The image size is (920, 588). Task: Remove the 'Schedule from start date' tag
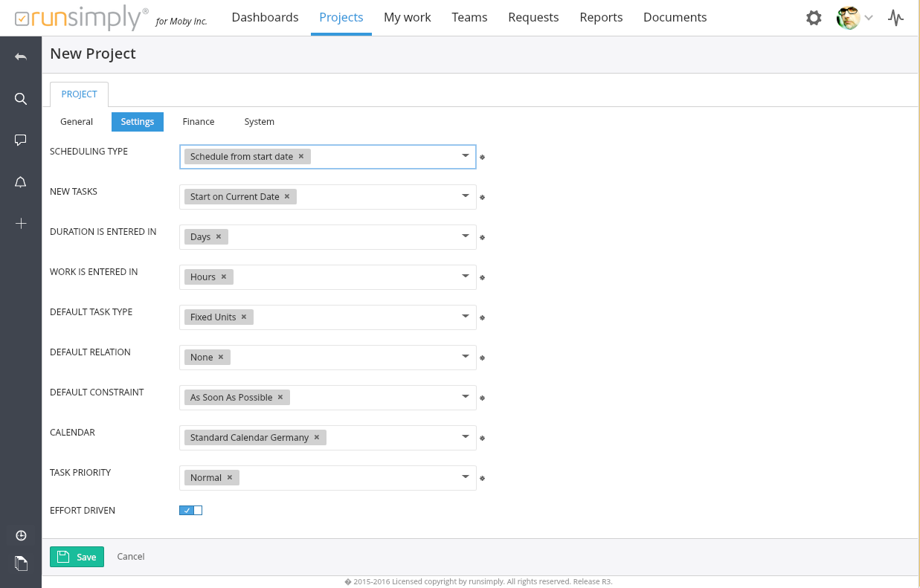point(301,157)
